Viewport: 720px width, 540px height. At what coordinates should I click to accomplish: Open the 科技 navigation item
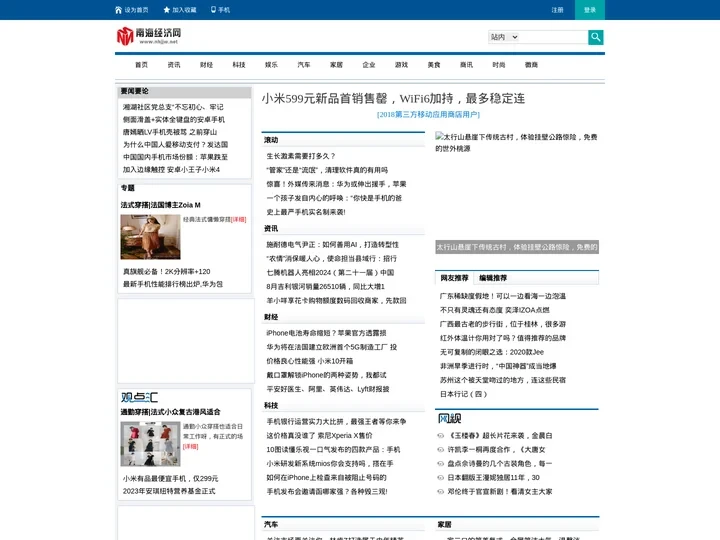[x=239, y=65]
